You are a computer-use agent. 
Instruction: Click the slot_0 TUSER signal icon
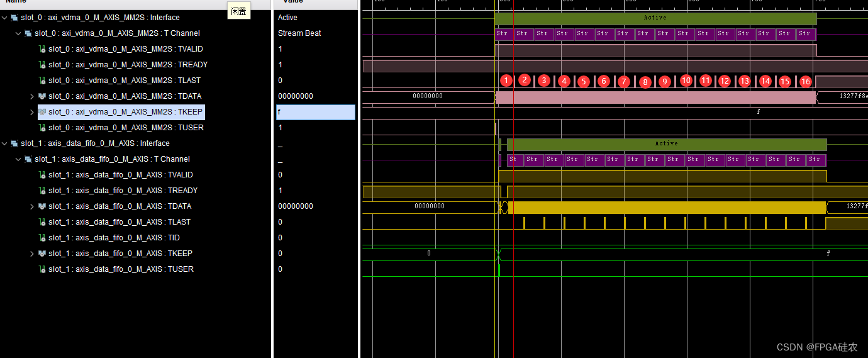42,128
